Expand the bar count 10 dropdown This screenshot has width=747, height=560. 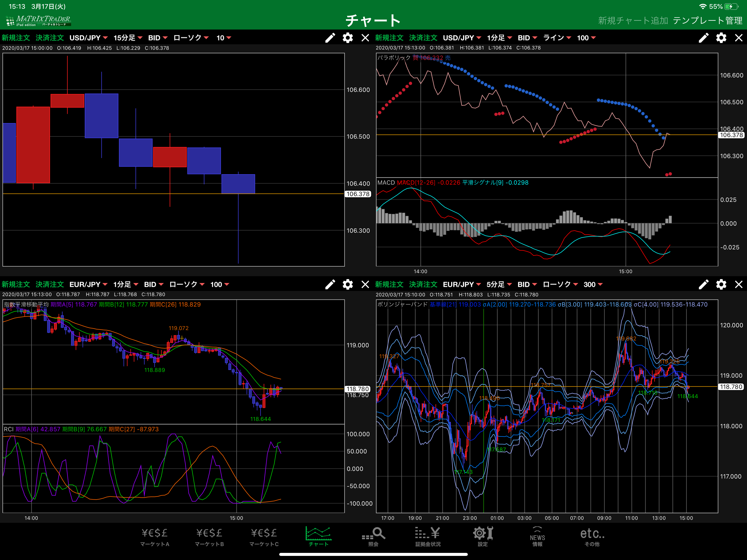pyautogui.click(x=224, y=38)
